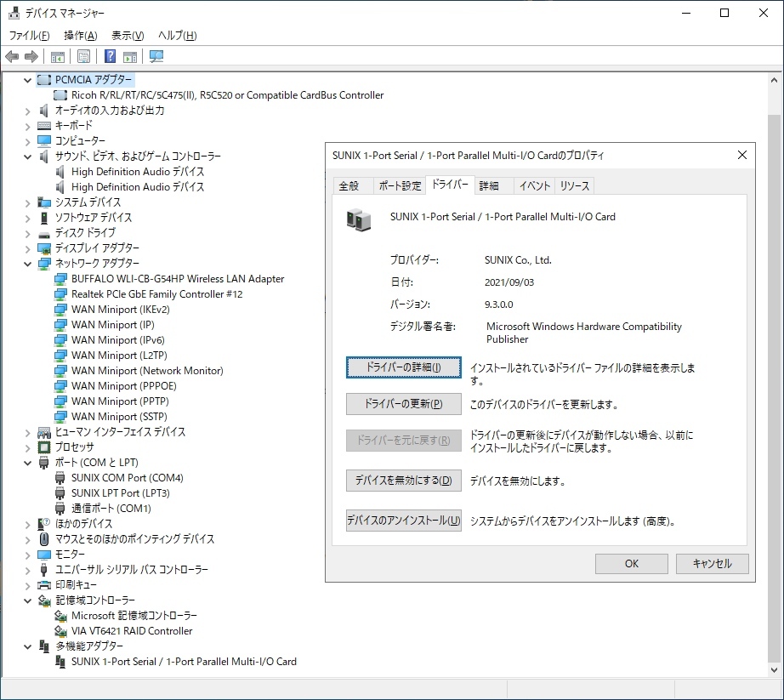Open the ヘルプ(H) menu
The width and height of the screenshot is (784, 700).
pyautogui.click(x=178, y=36)
